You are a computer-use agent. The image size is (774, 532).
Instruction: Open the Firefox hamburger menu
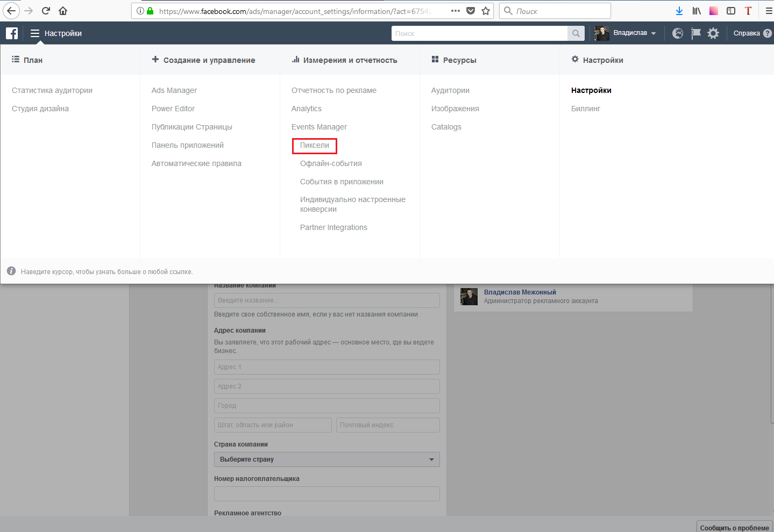pyautogui.click(x=769, y=11)
